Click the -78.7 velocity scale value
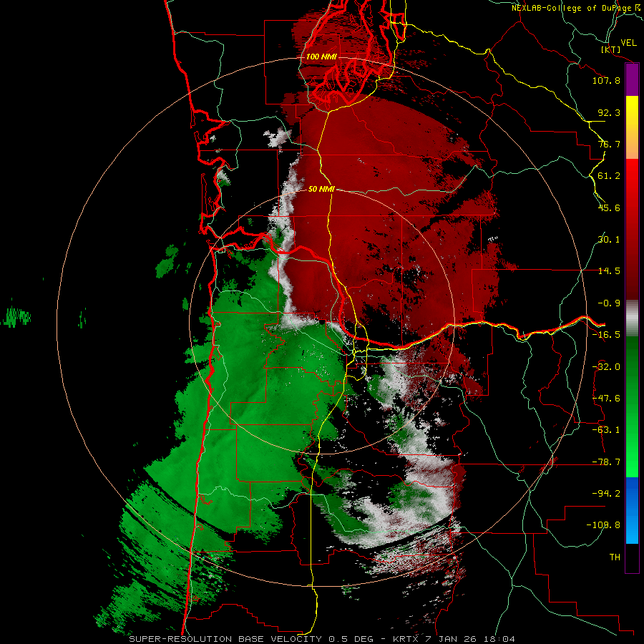Viewport: 644px width, 644px height. [606, 462]
